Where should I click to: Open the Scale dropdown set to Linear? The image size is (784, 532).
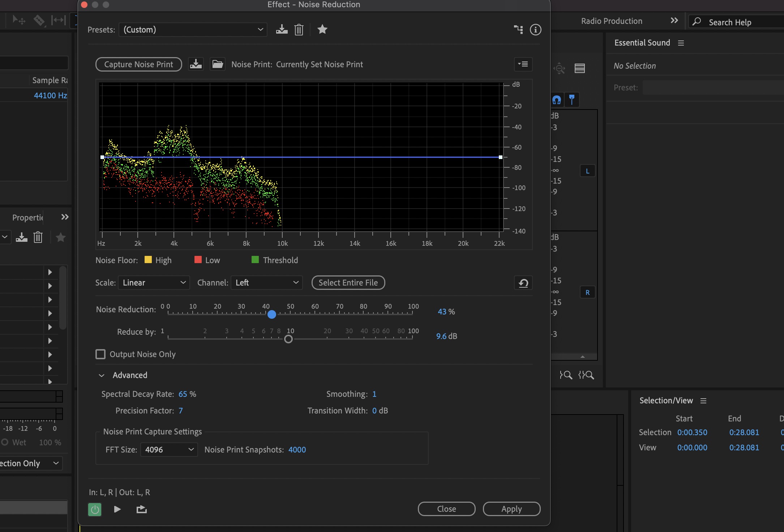(x=154, y=283)
